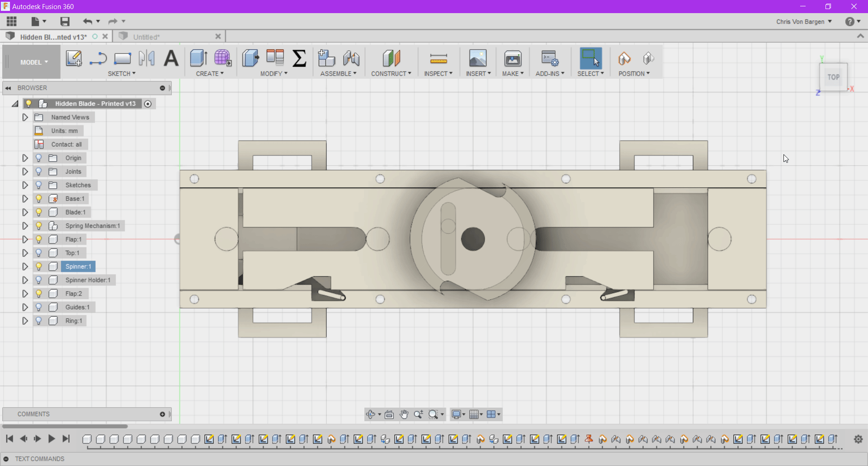Toggle visibility of Spring Mechanism:1
This screenshot has height=466, width=868.
[x=39, y=226]
